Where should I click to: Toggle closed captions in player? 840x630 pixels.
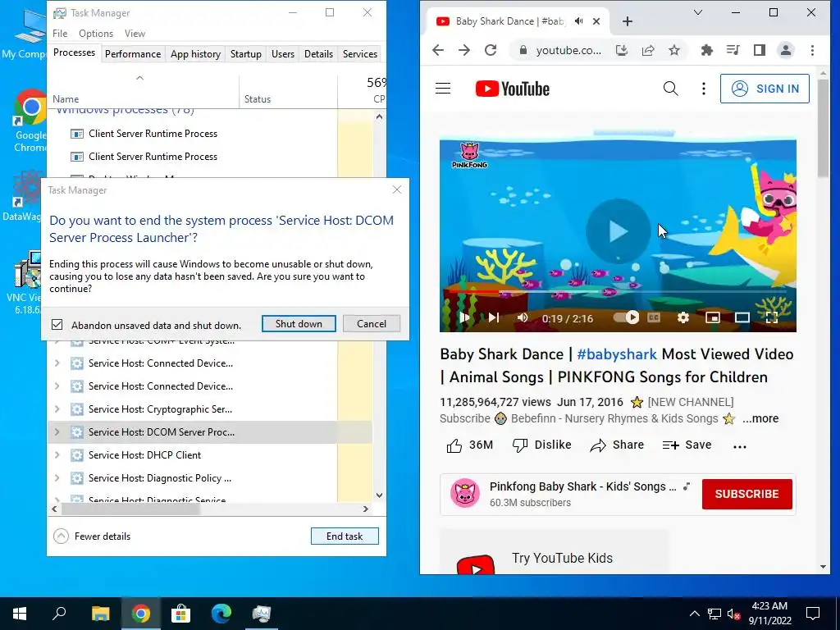tap(654, 317)
